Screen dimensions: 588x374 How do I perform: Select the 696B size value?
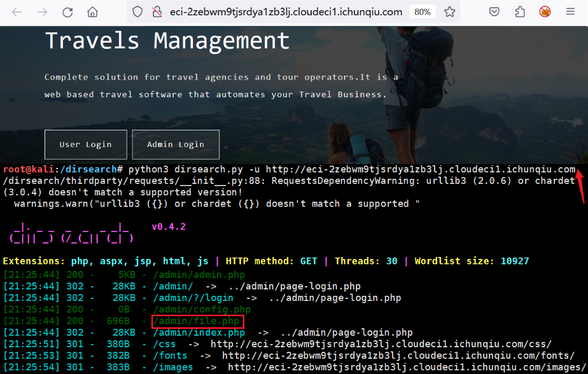point(118,321)
